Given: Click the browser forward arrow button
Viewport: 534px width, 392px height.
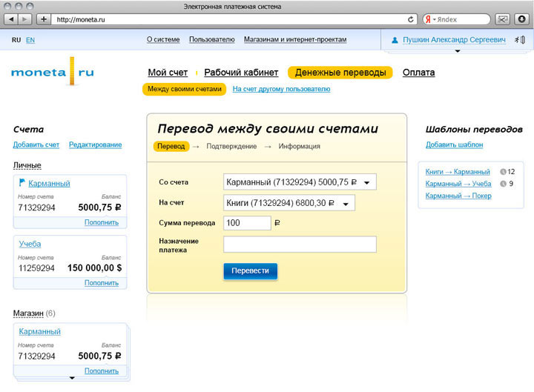Looking at the screenshot, I should pyautogui.click(x=25, y=19).
